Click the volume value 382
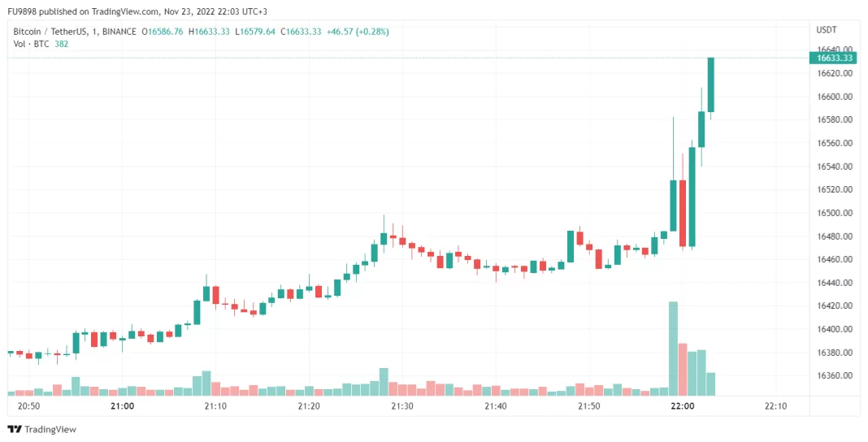Image resolution: width=868 pixels, height=442 pixels. 61,44
